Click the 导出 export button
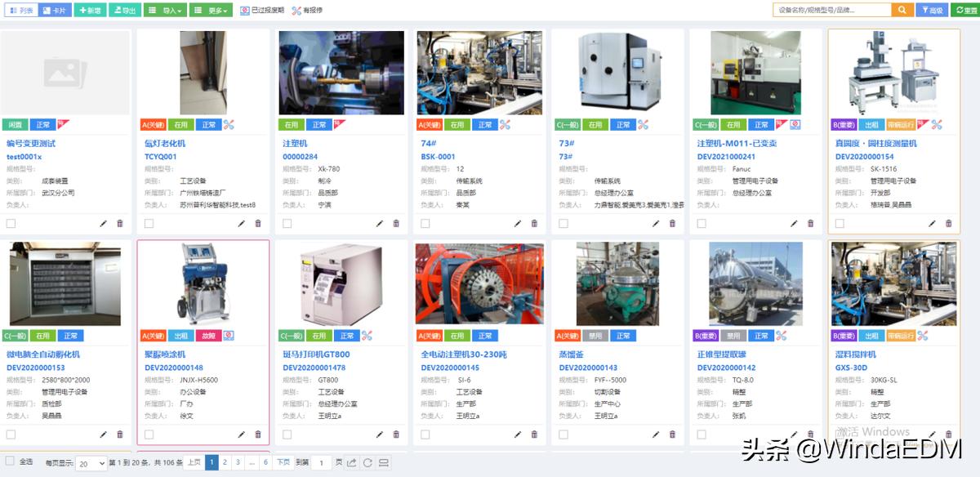Viewport: 980px width, 477px height. (125, 11)
